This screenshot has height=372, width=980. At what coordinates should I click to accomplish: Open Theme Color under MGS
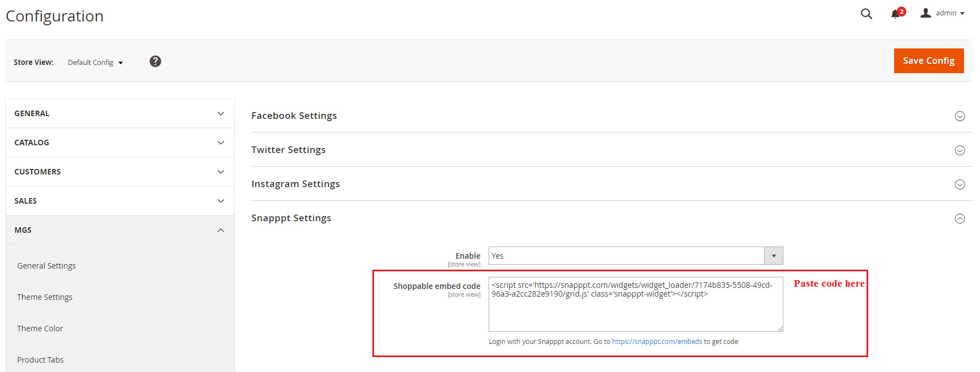tap(40, 329)
